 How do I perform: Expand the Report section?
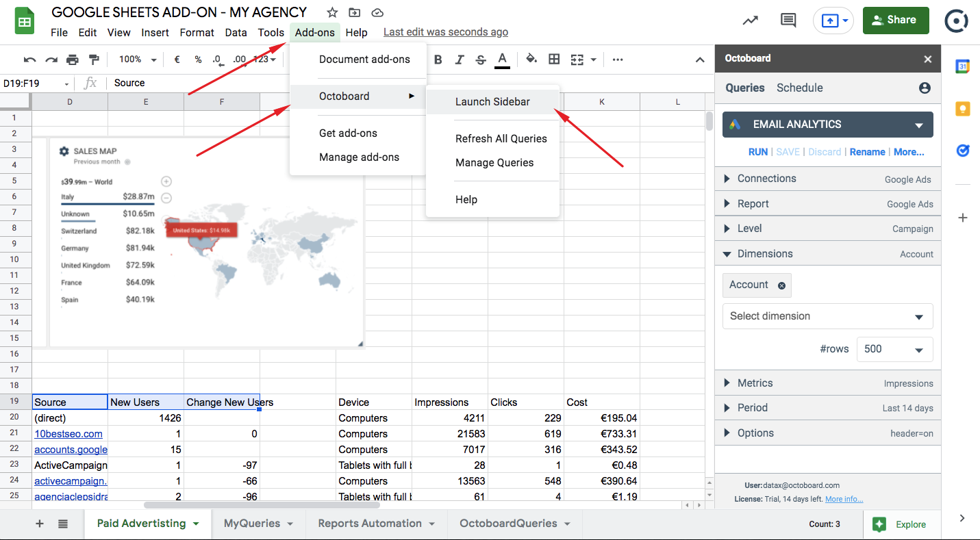pos(827,204)
